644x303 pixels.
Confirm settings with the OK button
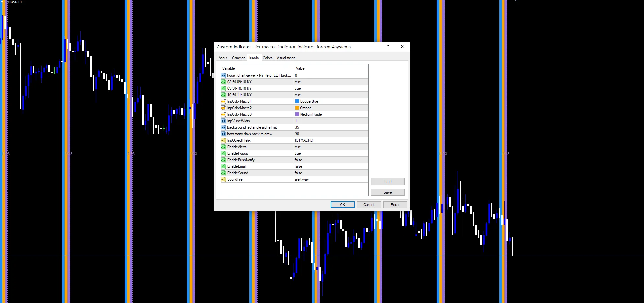(x=342, y=205)
